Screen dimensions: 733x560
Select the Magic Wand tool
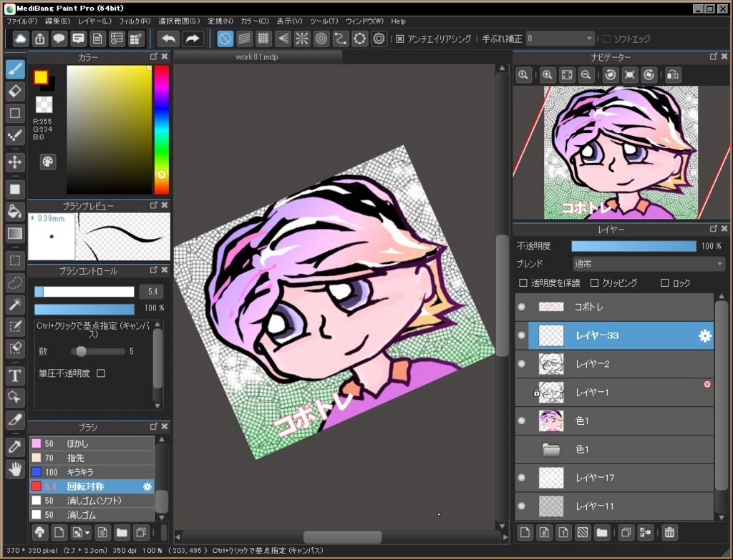tap(15, 305)
